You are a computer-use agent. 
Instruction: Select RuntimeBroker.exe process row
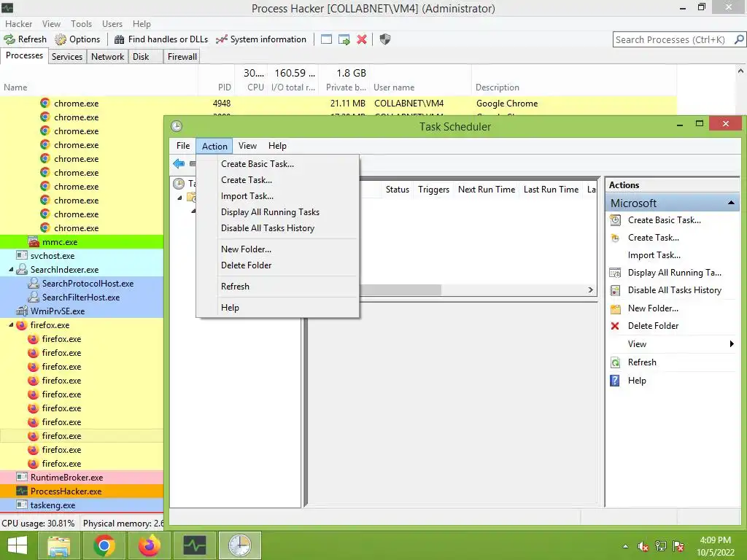(x=82, y=478)
